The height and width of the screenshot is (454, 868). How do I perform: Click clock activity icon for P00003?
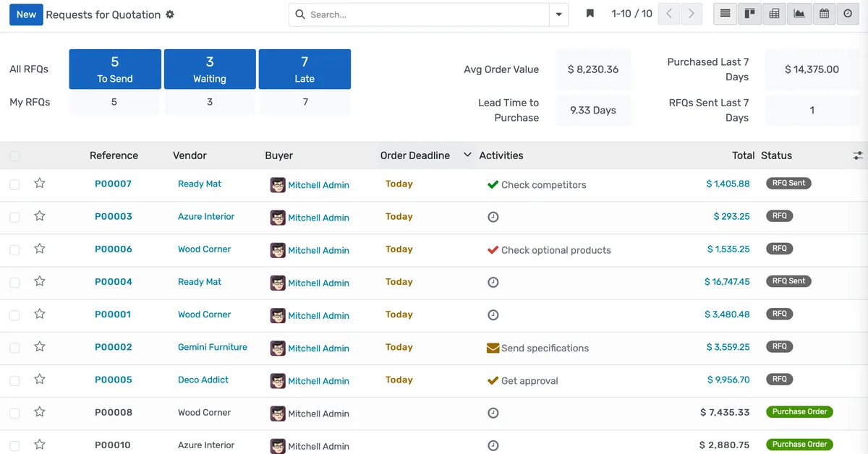click(493, 217)
